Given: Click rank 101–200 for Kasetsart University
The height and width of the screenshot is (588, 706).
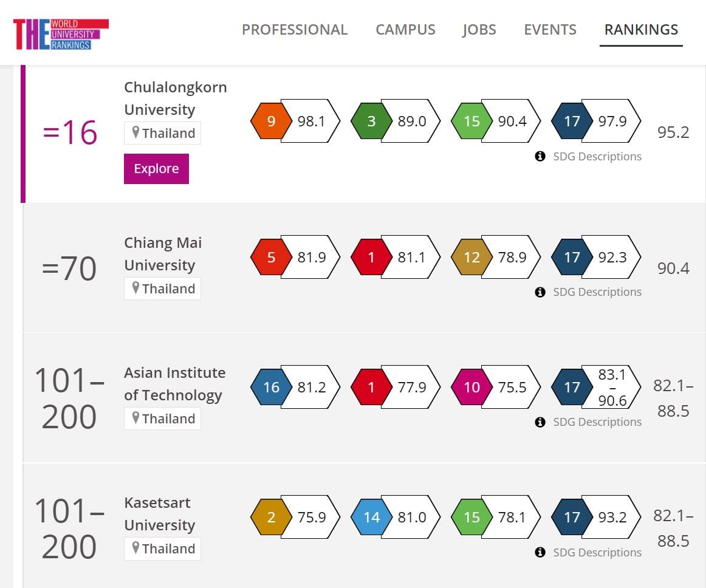Looking at the screenshot, I should [69, 529].
